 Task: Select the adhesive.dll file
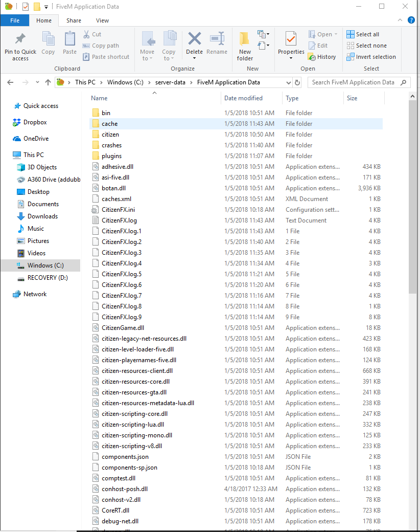[236, 167]
